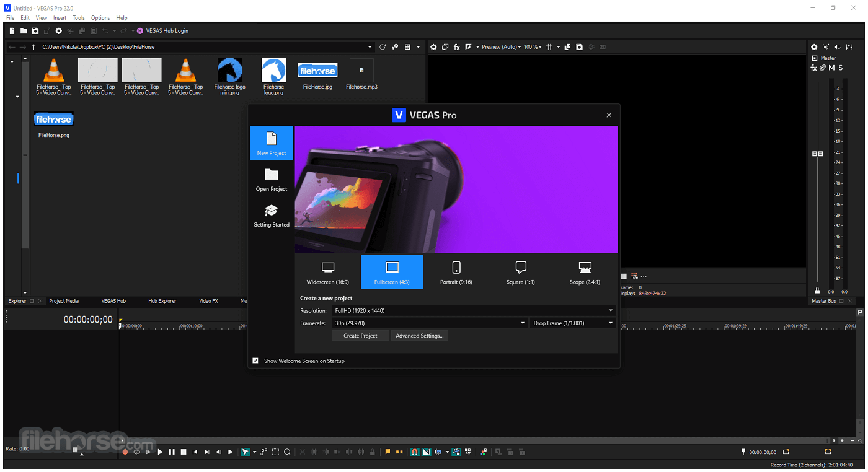Open the Explorer path history dropdown

pos(370,47)
